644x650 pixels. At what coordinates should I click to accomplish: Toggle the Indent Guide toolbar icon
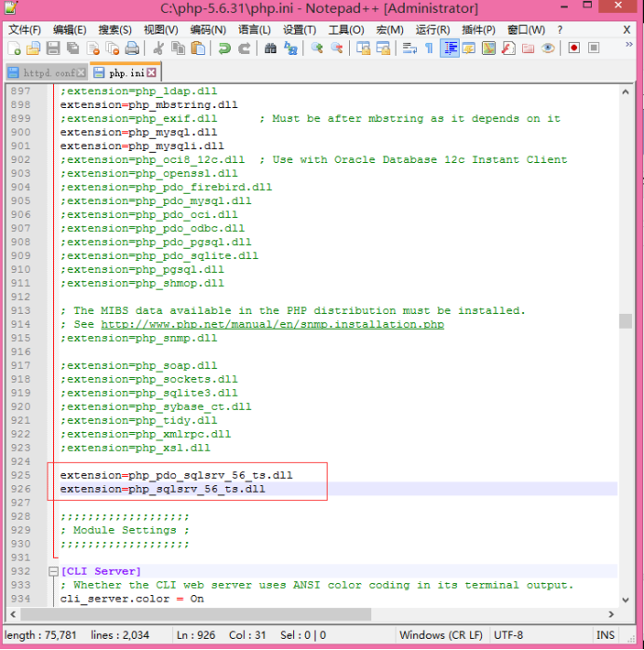[x=449, y=48]
